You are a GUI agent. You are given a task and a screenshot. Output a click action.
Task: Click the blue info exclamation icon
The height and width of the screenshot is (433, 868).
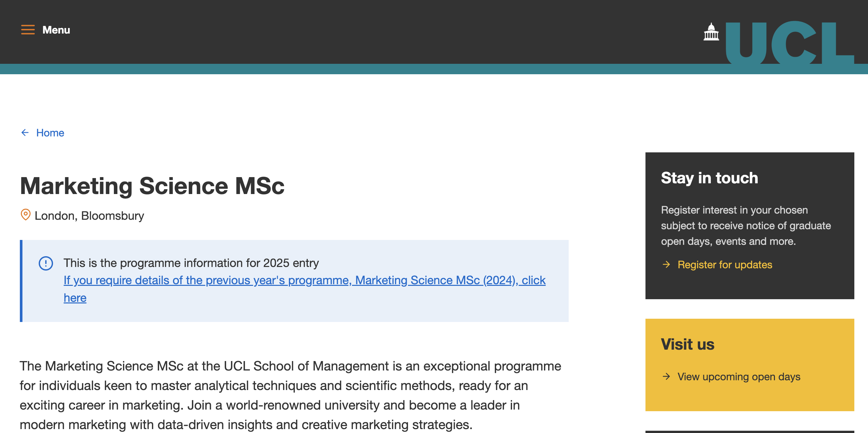coord(46,263)
